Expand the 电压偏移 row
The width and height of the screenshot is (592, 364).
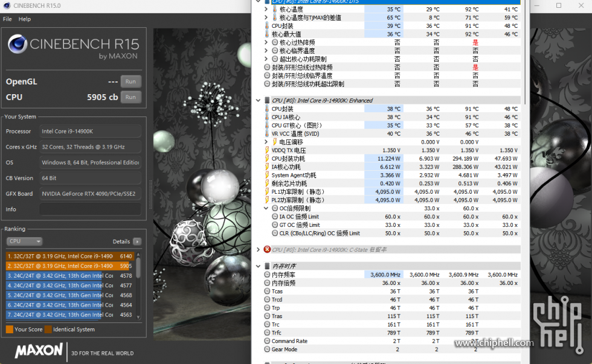[x=266, y=142]
